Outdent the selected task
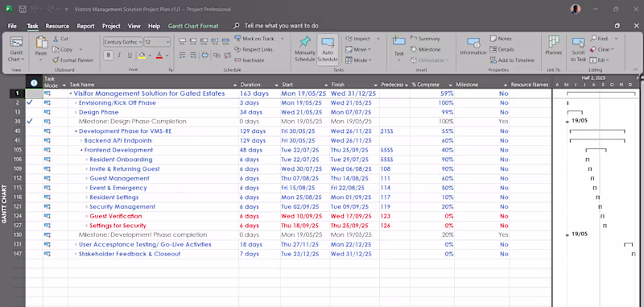Viewport: 644px width, 307px height. pos(183,55)
